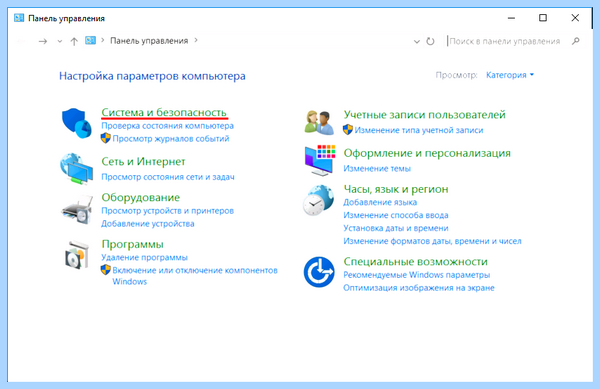Open the Категория view dropdown
600x389 pixels.
(x=510, y=75)
